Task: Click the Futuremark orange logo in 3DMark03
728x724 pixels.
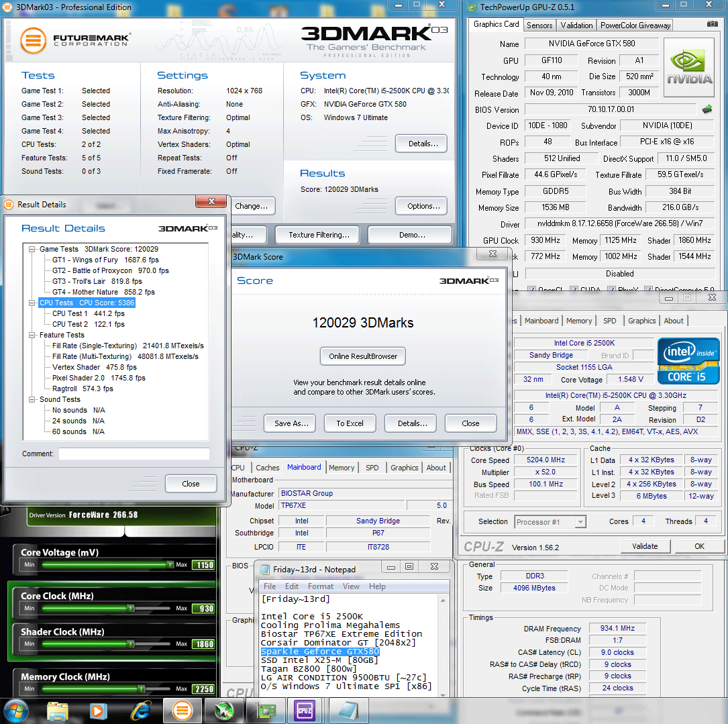Action: click(33, 41)
